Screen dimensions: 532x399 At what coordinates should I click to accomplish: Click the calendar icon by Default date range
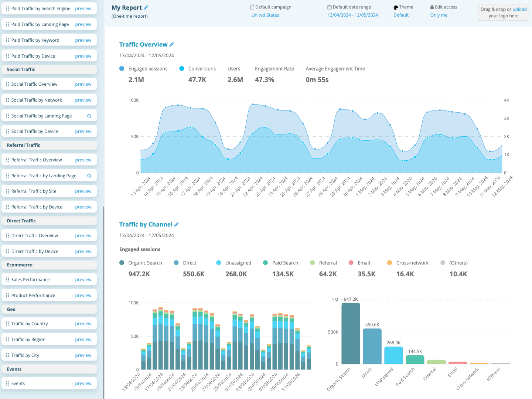click(x=330, y=7)
